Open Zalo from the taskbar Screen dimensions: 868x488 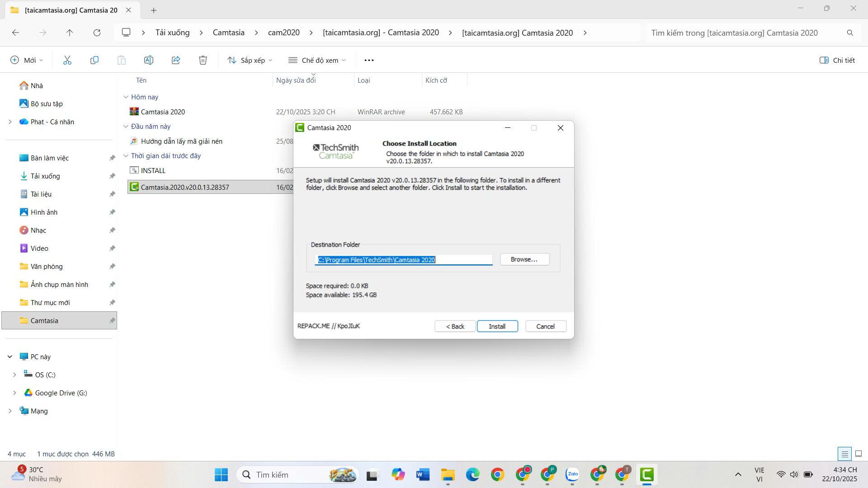click(572, 474)
